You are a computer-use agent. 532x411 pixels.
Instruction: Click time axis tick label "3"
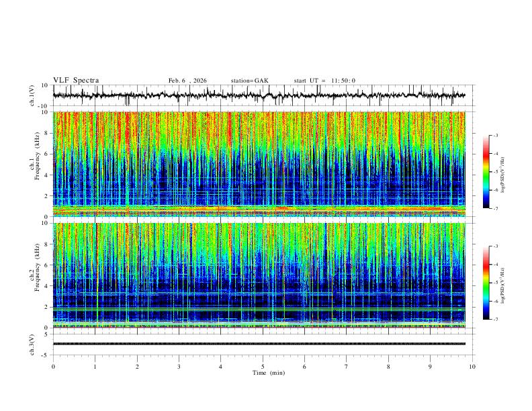tap(179, 367)
